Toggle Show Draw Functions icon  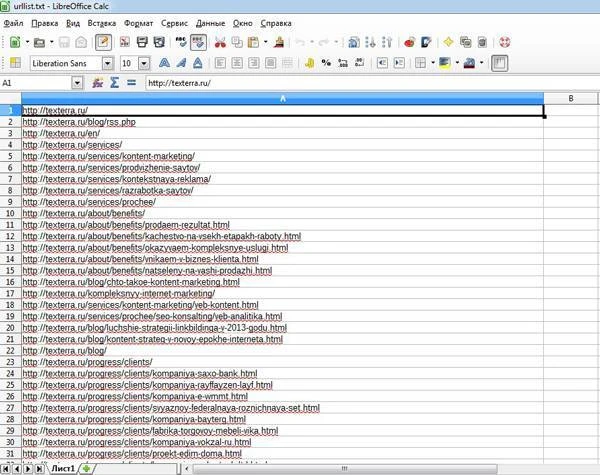tap(426, 42)
